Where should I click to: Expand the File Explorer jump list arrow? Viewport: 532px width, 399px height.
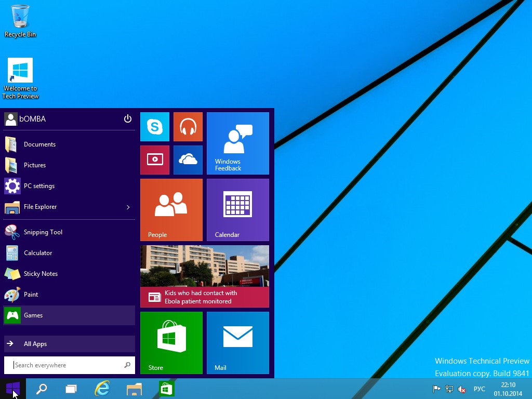tap(128, 207)
